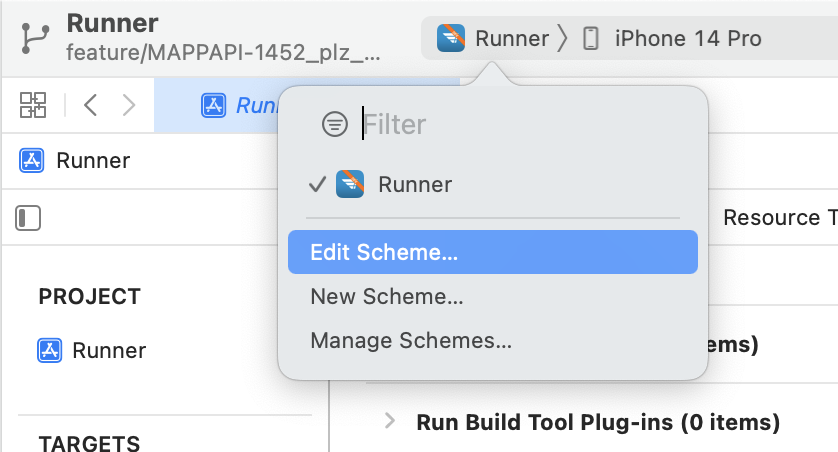Expand Run Build Tool Plug-ins section

(x=390, y=421)
